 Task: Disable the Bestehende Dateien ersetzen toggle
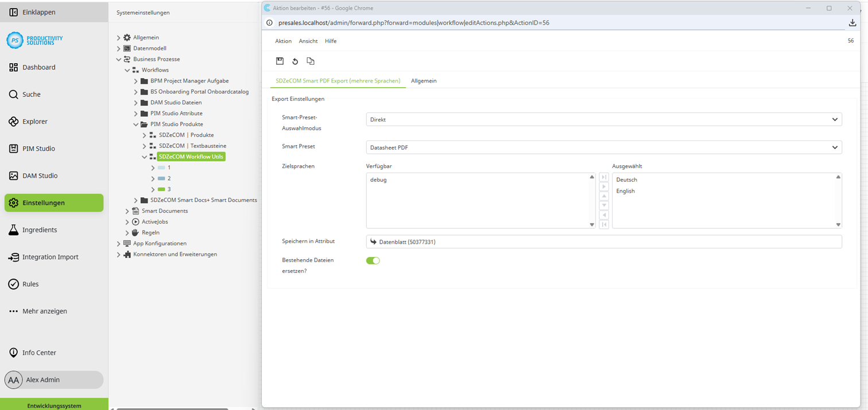[373, 260]
